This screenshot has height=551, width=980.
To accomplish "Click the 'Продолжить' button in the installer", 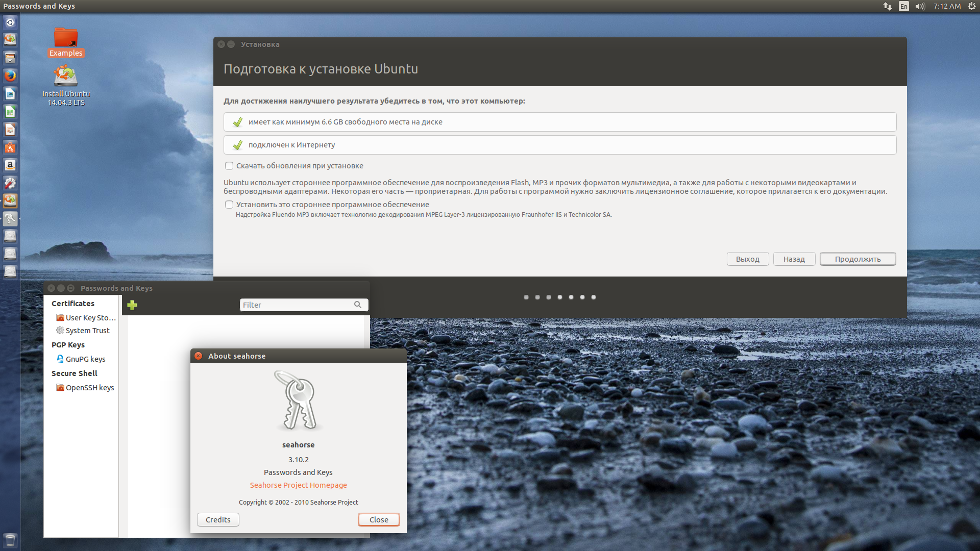I will point(857,259).
